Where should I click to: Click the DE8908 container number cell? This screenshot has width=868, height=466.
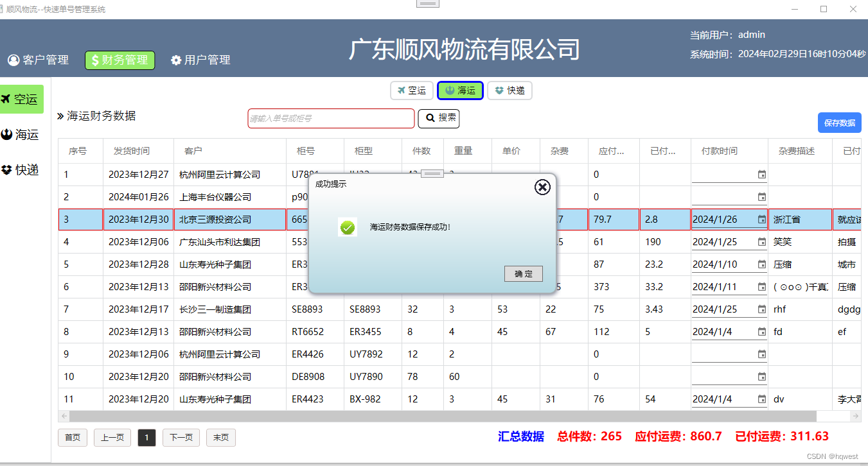pos(315,377)
